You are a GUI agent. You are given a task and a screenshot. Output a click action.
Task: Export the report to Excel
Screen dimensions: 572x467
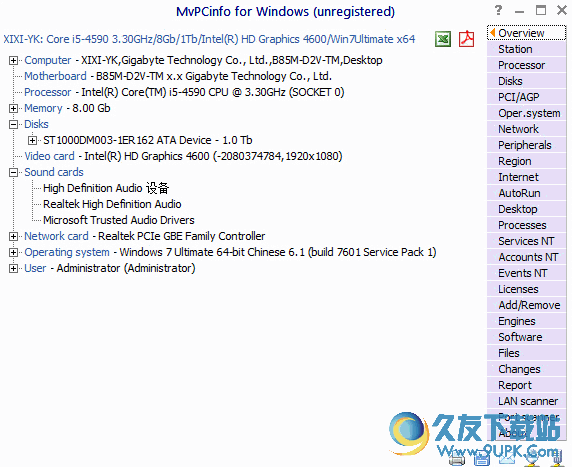443,39
